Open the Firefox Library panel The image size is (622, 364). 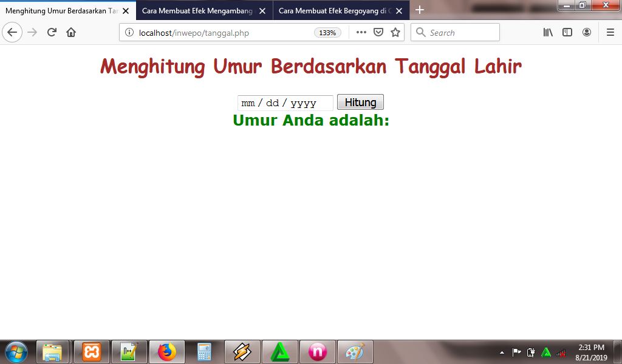[x=547, y=32]
